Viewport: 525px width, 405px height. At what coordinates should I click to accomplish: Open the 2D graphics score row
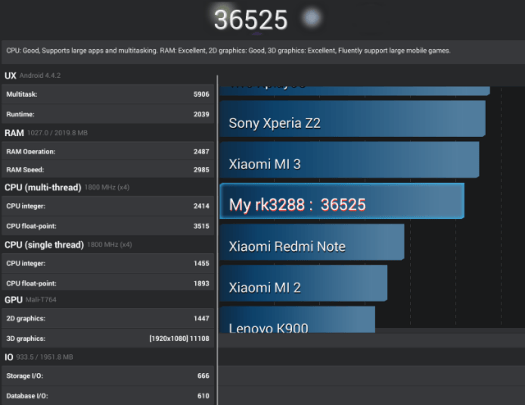coord(108,318)
